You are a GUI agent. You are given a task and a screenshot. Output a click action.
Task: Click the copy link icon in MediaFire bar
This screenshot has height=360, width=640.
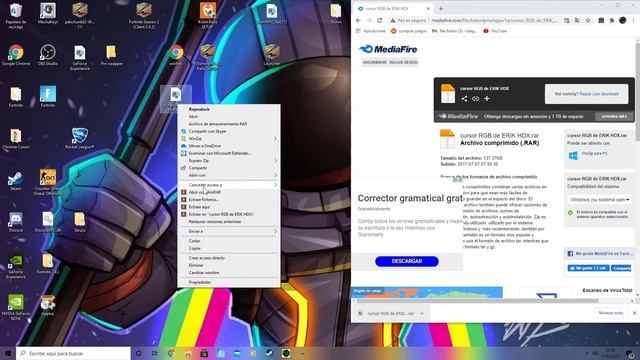tap(476, 98)
